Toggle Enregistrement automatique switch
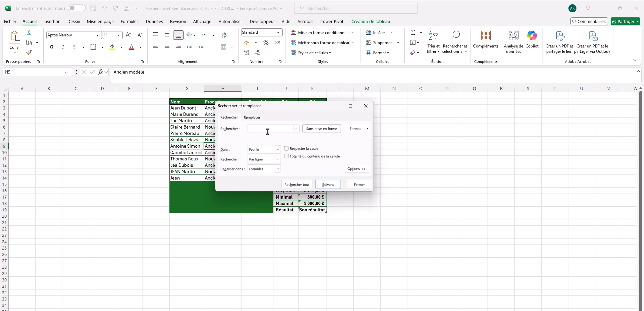 click(76, 8)
